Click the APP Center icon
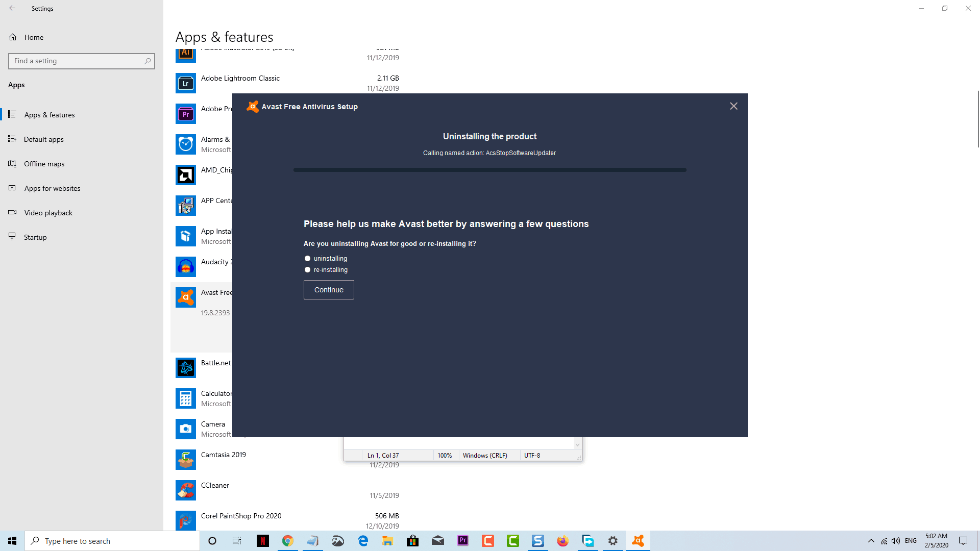This screenshot has width=980, height=551. [x=186, y=206]
